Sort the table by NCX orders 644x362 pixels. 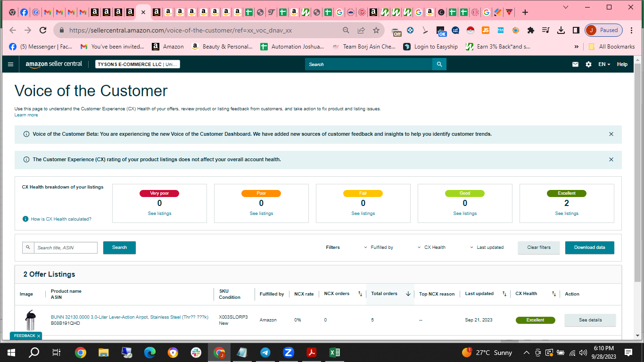(360, 294)
